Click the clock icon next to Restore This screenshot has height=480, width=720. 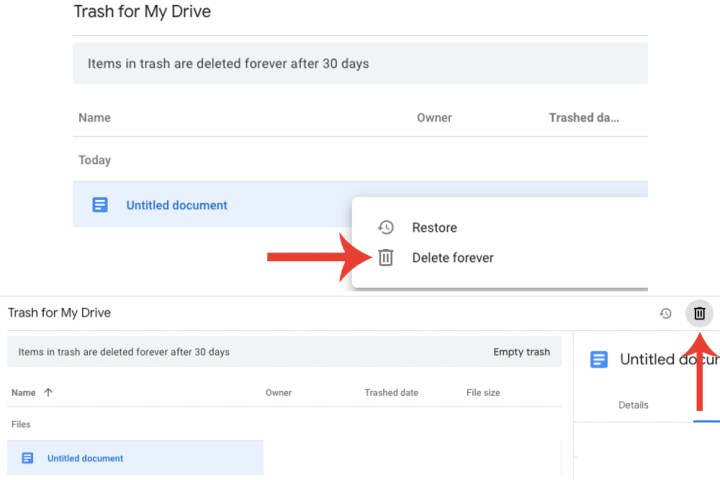[386, 228]
